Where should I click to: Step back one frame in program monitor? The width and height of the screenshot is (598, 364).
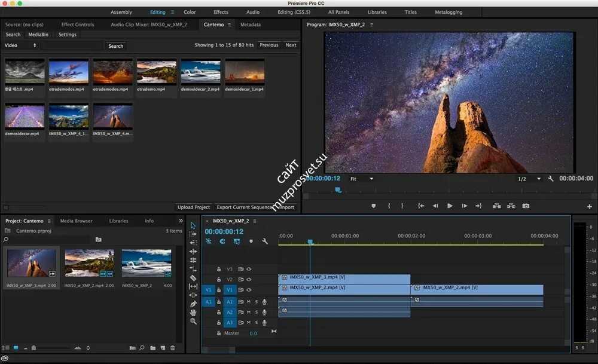pos(435,206)
